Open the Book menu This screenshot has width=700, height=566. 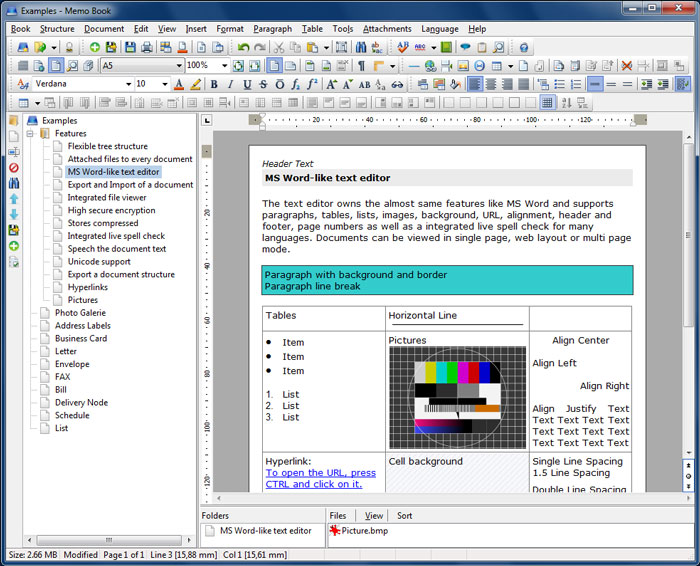(21, 29)
